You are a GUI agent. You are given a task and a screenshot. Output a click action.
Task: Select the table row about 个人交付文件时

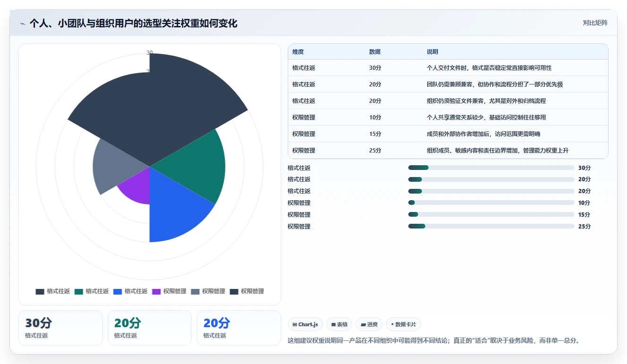coord(448,68)
